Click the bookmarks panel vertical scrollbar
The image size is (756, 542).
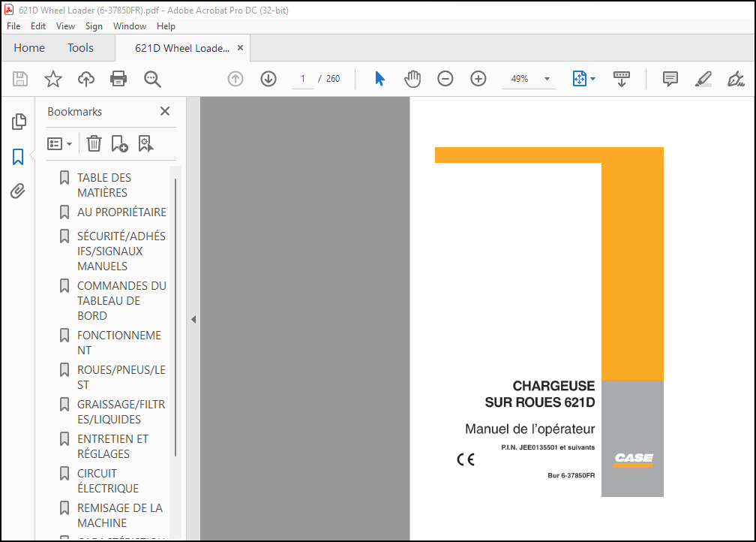(x=175, y=317)
